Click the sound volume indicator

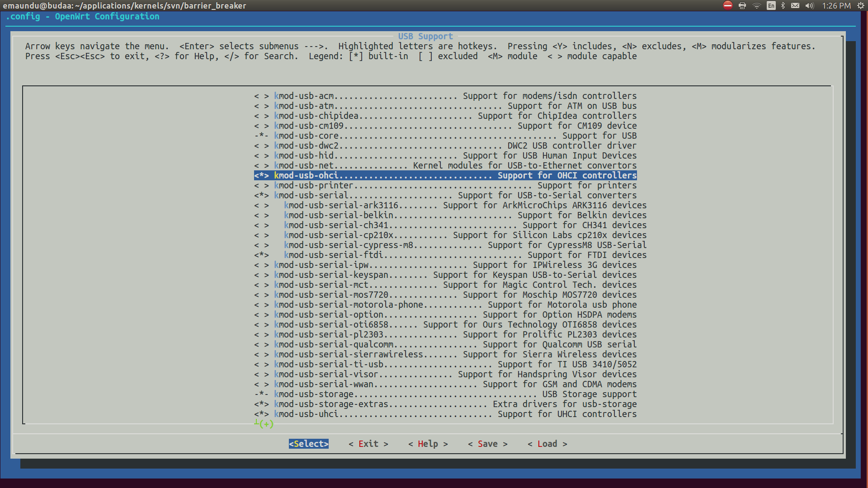809,5
